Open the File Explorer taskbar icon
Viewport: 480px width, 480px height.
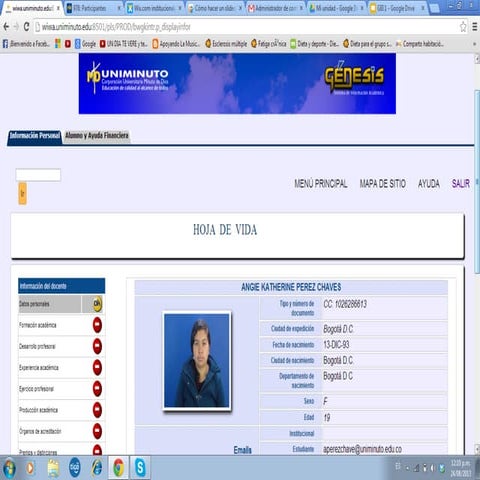[x=53, y=468]
